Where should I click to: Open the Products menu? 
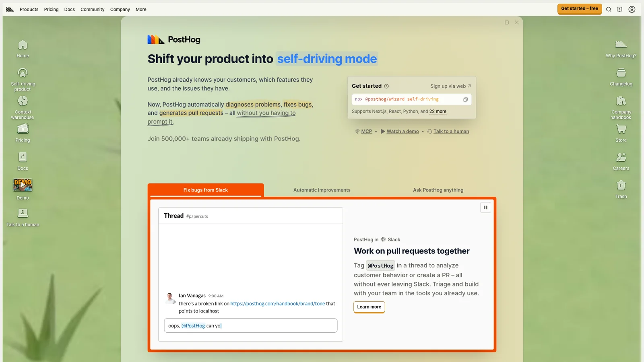coord(29,9)
